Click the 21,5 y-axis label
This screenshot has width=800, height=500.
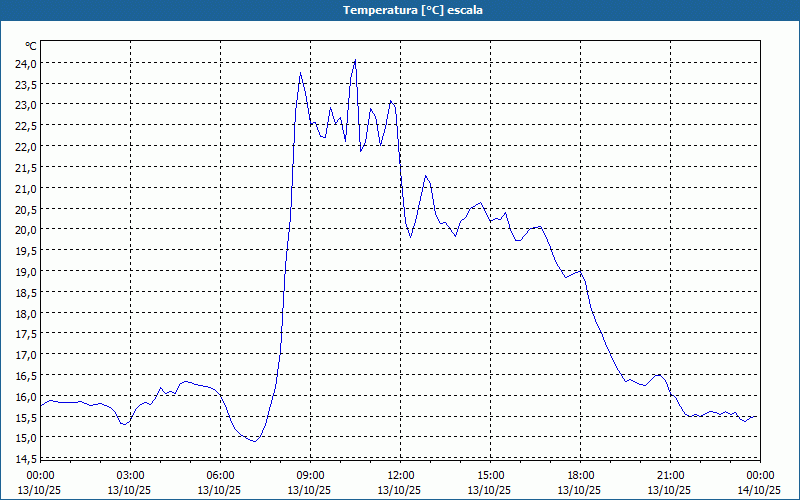[26, 167]
